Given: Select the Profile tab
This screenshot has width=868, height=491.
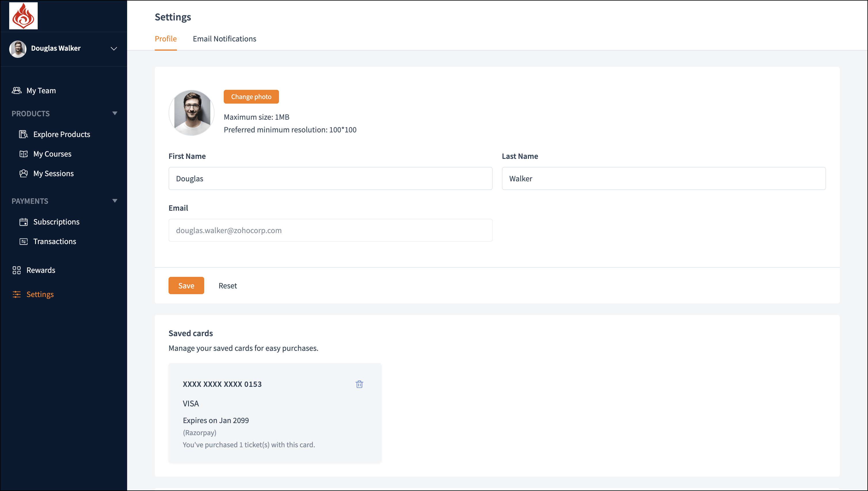Looking at the screenshot, I should coord(165,39).
